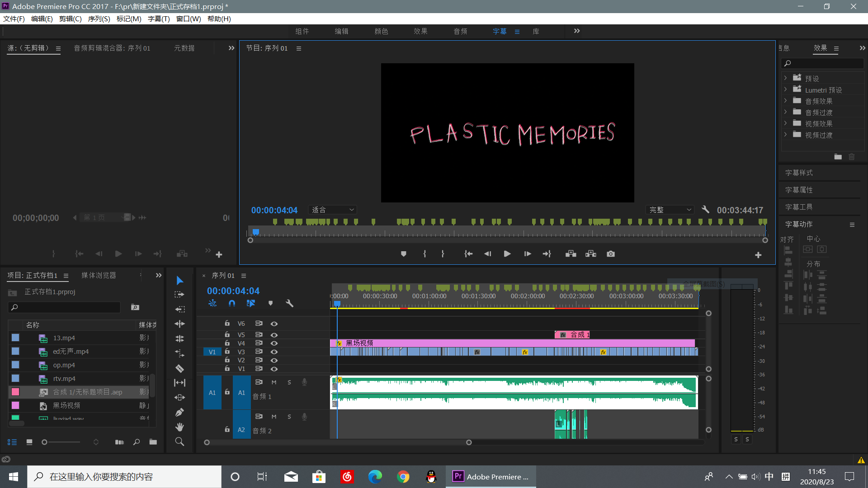This screenshot has height=488, width=868.
Task: Mute audio track A1
Action: point(274,382)
